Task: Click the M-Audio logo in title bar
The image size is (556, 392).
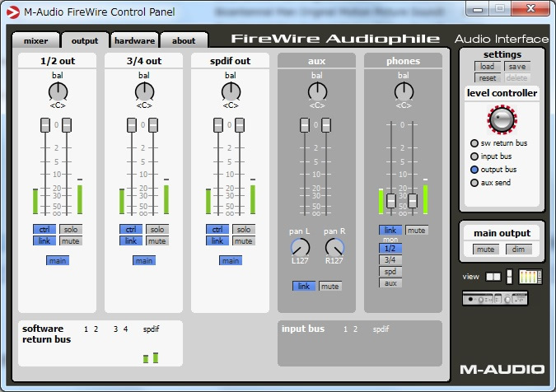Action: pos(13,12)
